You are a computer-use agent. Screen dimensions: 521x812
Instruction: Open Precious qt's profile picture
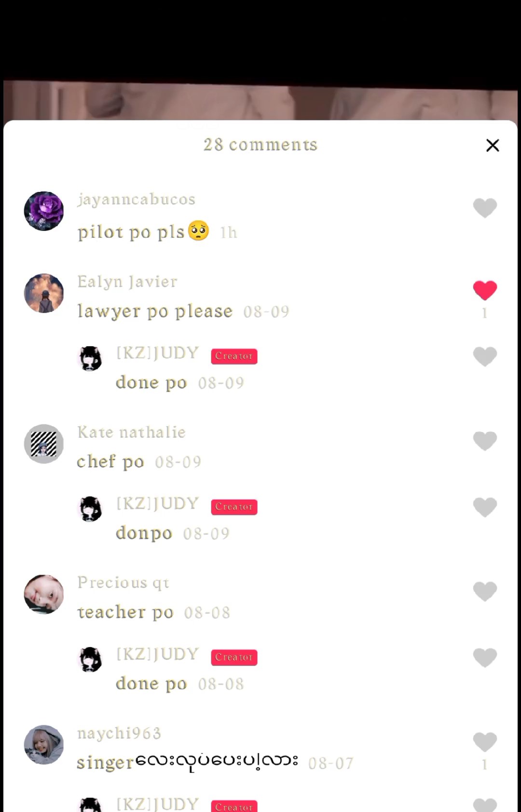pos(44,594)
